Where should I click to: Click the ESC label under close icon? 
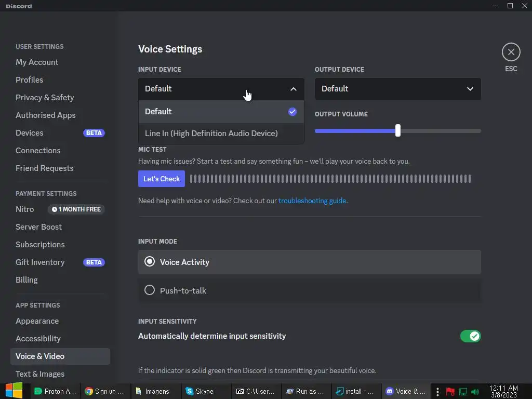511,69
